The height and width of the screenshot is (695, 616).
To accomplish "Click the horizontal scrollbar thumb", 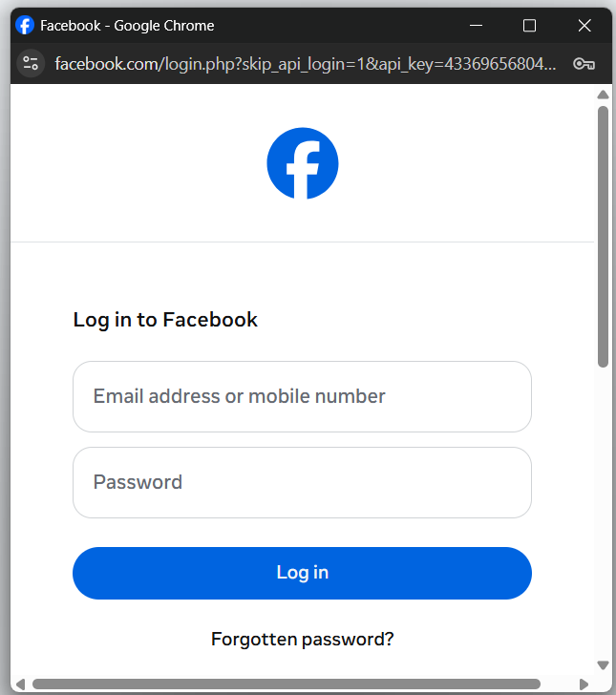I will click(287, 684).
